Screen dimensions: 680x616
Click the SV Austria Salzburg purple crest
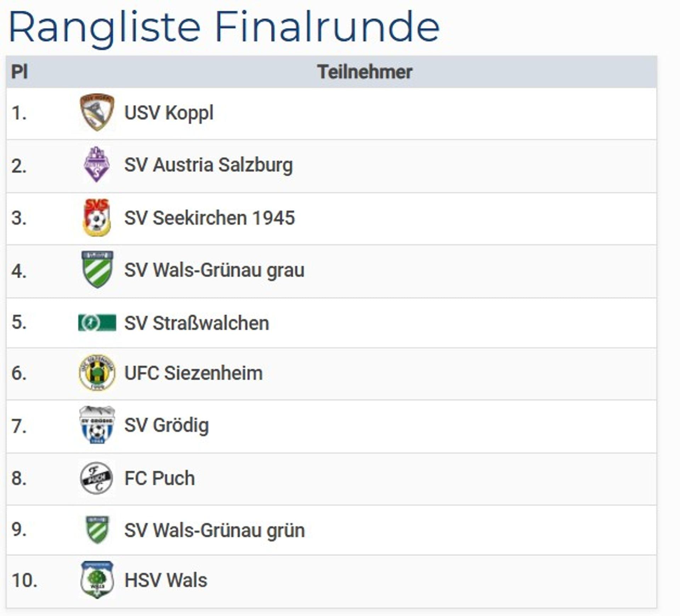coord(96,165)
